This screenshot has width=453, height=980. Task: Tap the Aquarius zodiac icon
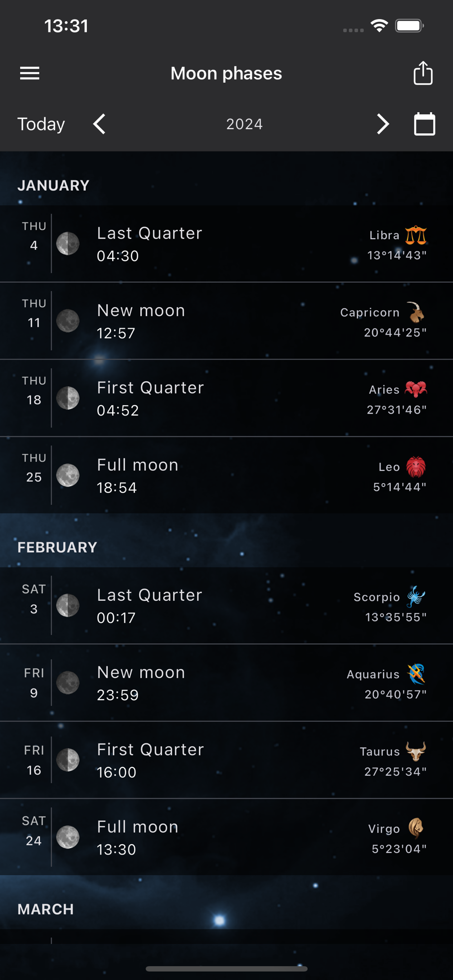pos(416,674)
